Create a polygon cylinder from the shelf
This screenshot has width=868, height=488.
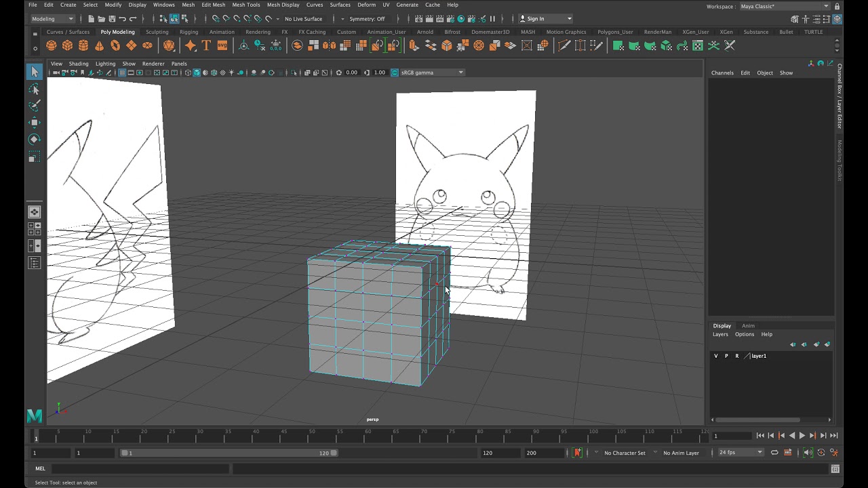[83, 45]
